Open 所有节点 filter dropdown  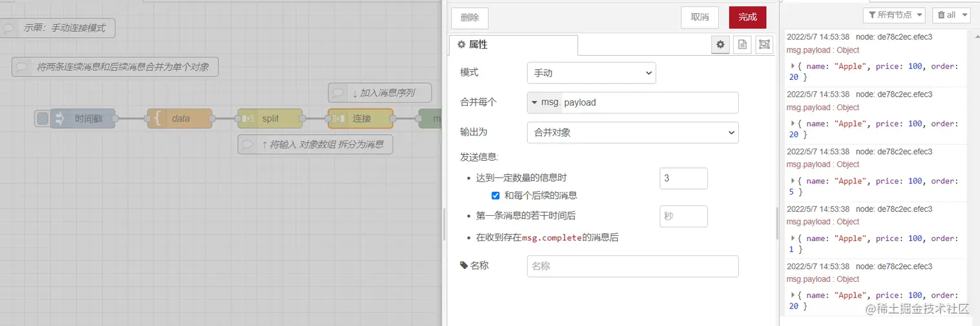pyautogui.click(x=894, y=15)
